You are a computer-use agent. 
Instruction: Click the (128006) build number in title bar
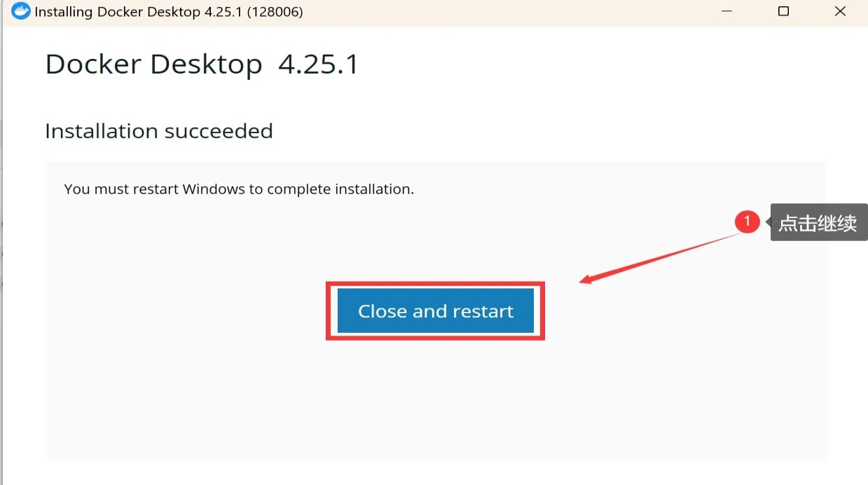(x=275, y=12)
